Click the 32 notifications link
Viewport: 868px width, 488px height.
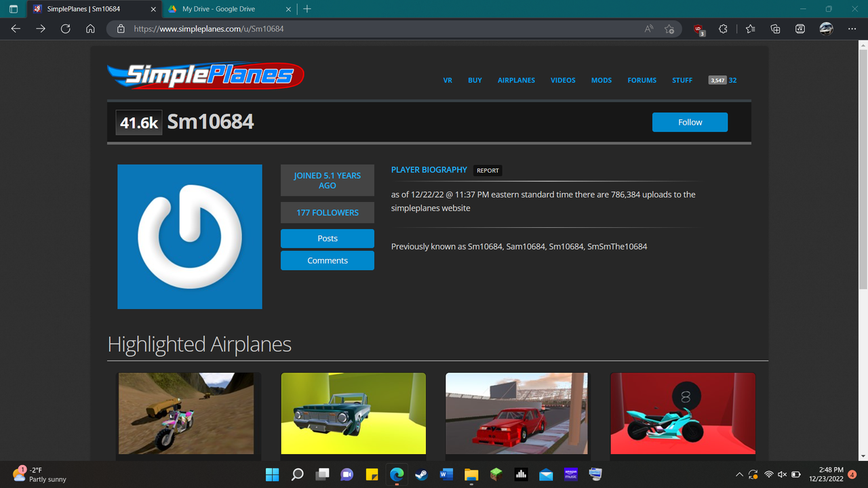732,80
